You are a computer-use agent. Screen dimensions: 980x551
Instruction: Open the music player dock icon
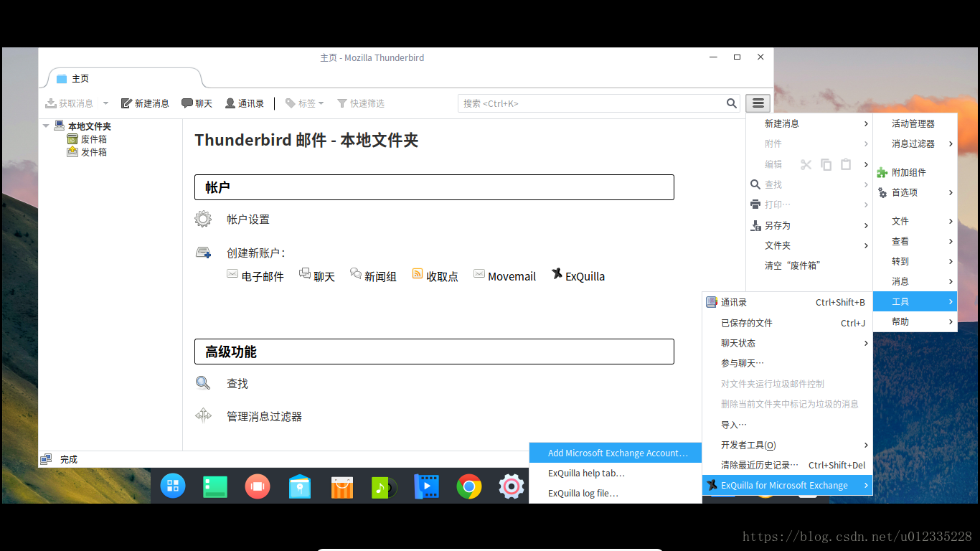click(384, 487)
